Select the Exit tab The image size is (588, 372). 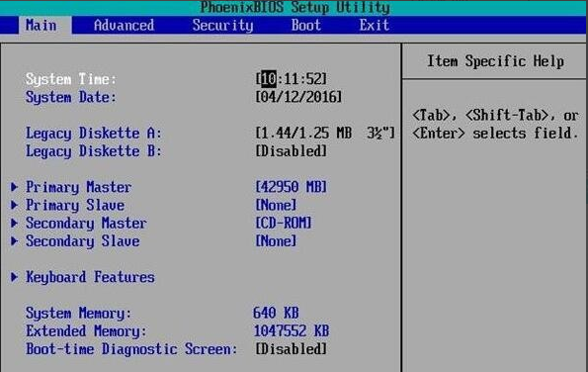(375, 26)
